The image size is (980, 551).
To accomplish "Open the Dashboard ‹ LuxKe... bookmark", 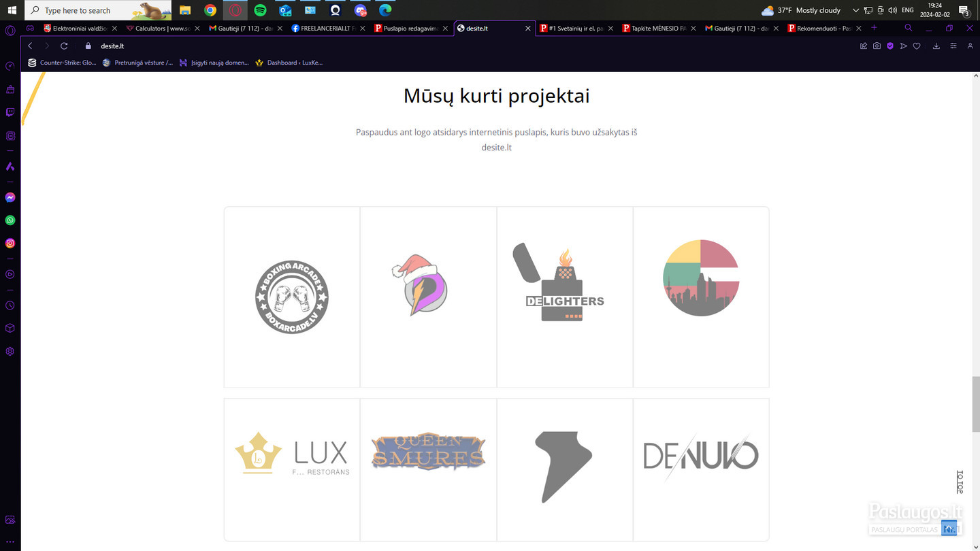I will click(289, 63).
